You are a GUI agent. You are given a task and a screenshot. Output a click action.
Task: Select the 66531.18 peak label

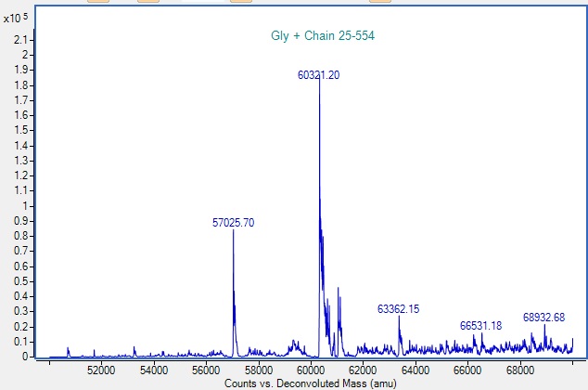(480, 325)
